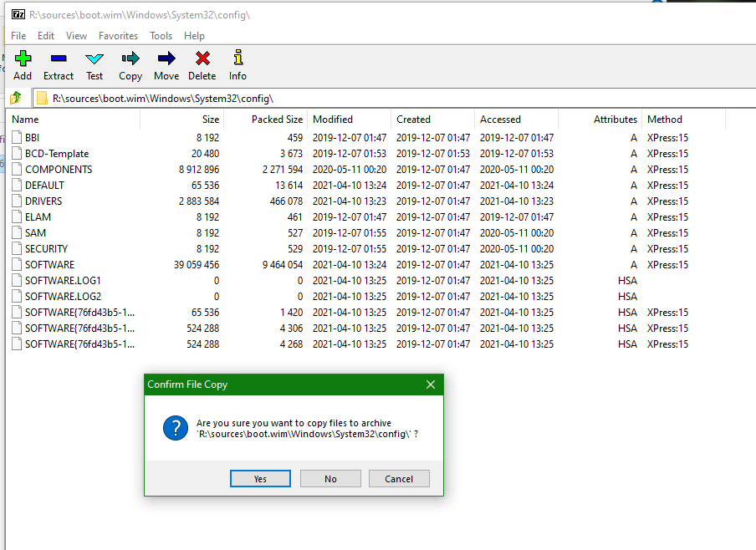Select the SAM file icon

[17, 233]
